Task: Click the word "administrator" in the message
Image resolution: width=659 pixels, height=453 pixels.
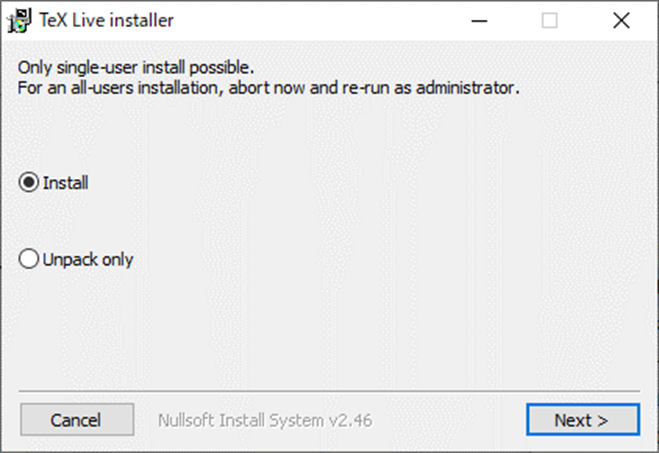Action: coord(465,88)
